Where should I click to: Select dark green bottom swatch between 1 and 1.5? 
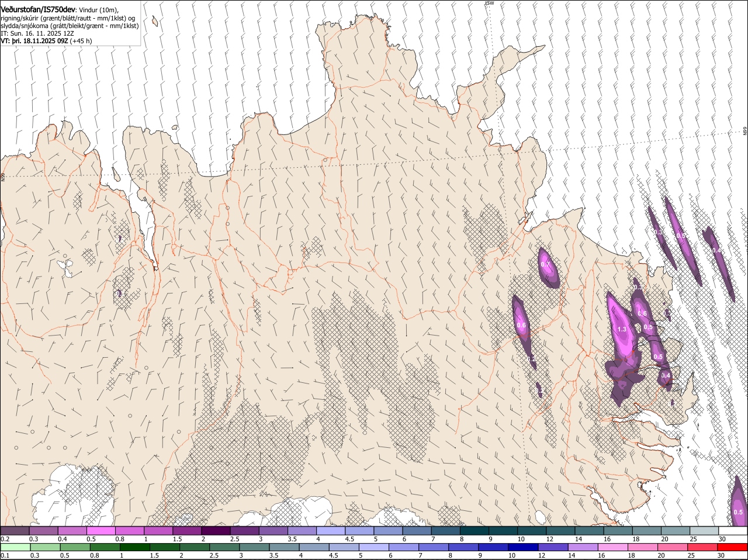click(134, 547)
